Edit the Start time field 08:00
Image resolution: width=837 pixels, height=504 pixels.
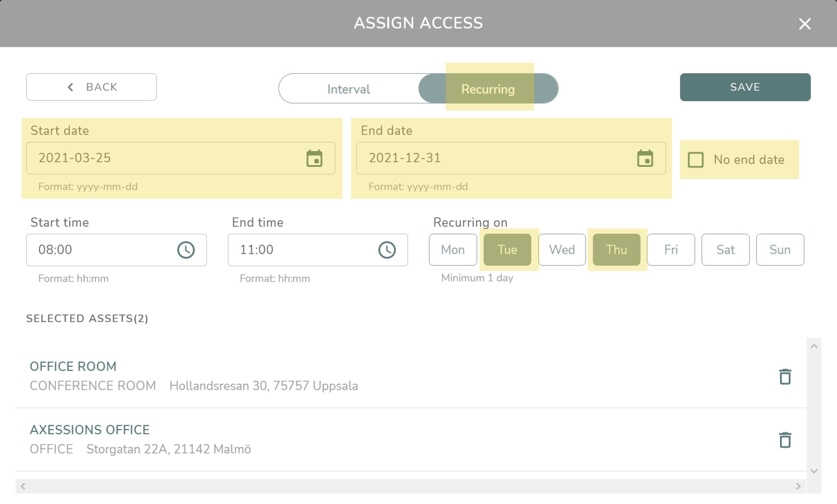pos(117,250)
